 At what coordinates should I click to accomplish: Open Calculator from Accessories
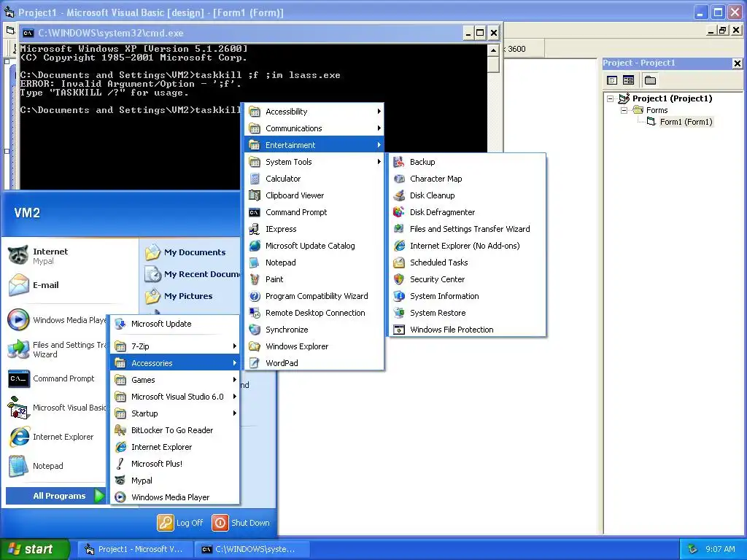[x=314, y=179]
